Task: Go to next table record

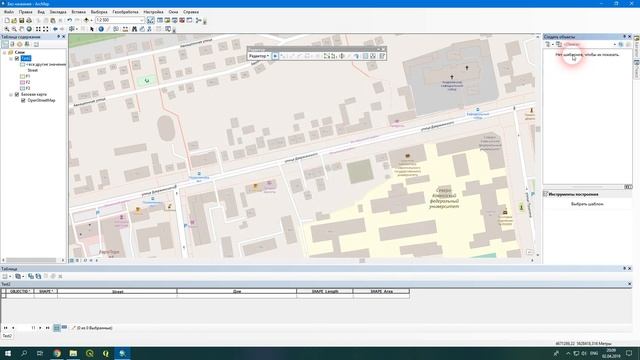Action: coord(40,328)
